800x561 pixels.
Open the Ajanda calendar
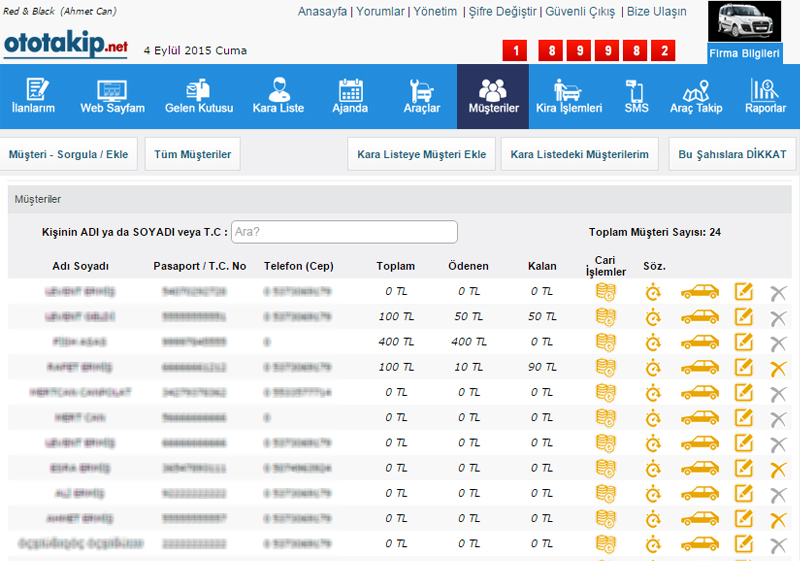point(350,96)
